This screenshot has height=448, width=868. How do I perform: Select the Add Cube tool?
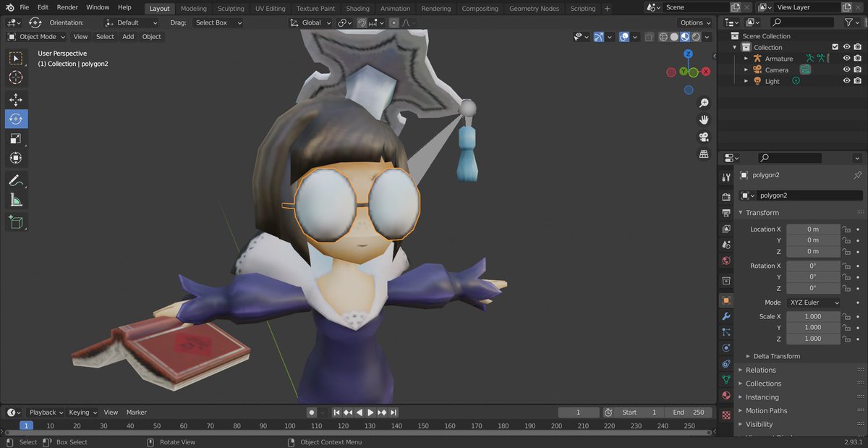[16, 222]
